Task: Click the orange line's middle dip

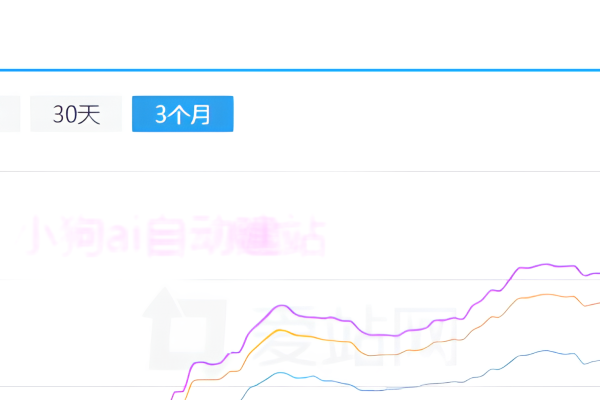Action: coord(375,355)
